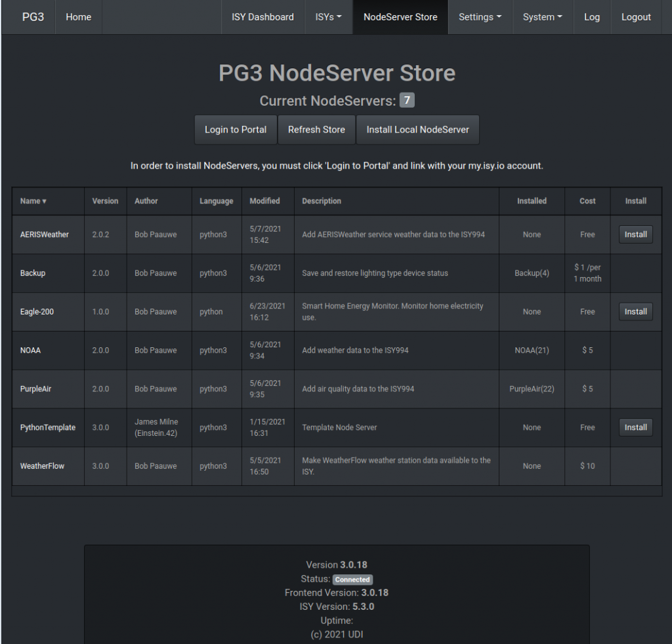Sort table by Language column header

pyautogui.click(x=217, y=201)
